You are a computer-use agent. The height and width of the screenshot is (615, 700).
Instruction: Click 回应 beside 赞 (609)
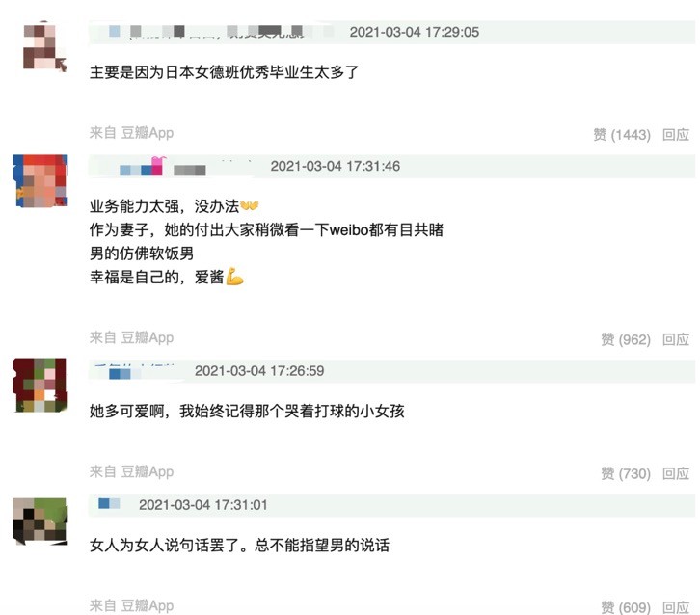coord(676,607)
